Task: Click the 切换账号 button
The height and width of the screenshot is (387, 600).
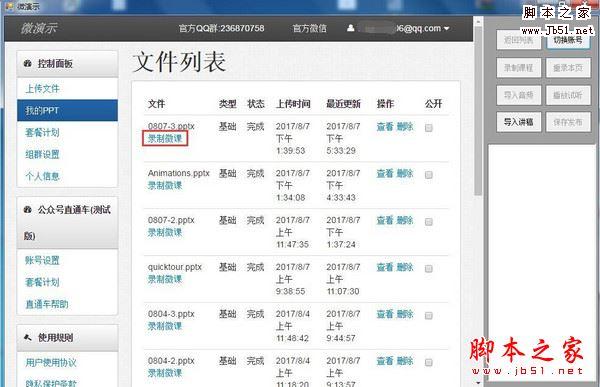Action: [x=568, y=40]
